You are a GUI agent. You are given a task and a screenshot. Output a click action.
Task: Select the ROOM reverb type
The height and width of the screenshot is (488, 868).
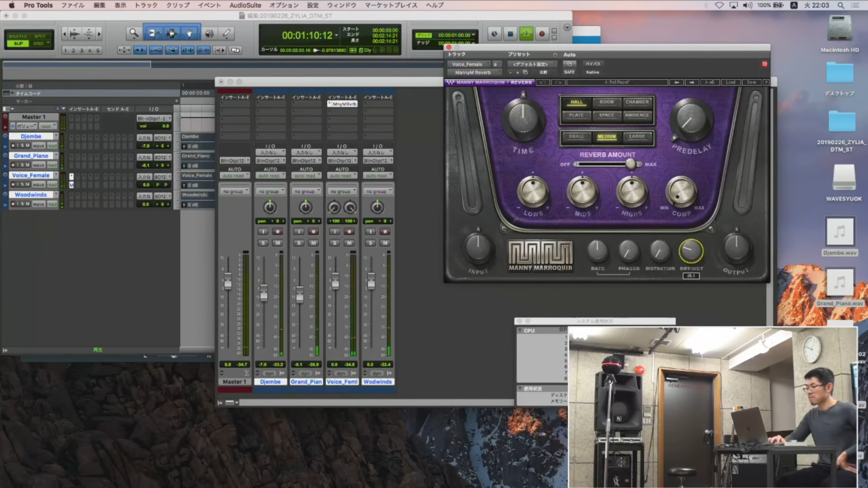(x=606, y=102)
